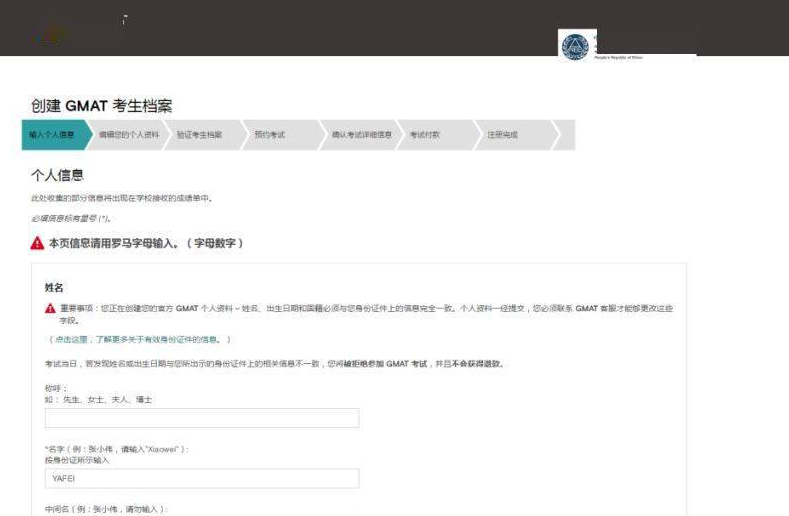Viewport: 789px width, 516px height.
Task: Click the red warning icon beside 重要事项
Action: pyautogui.click(x=50, y=308)
